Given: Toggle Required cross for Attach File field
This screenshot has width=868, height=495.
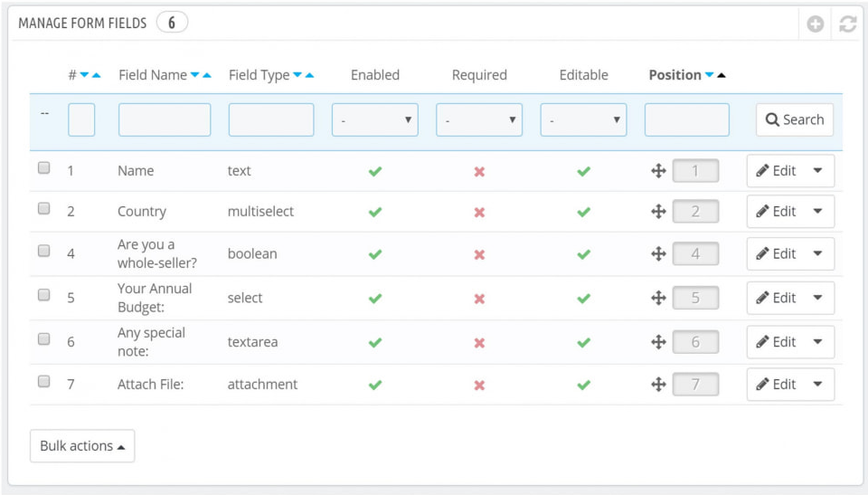Looking at the screenshot, I should pos(479,386).
